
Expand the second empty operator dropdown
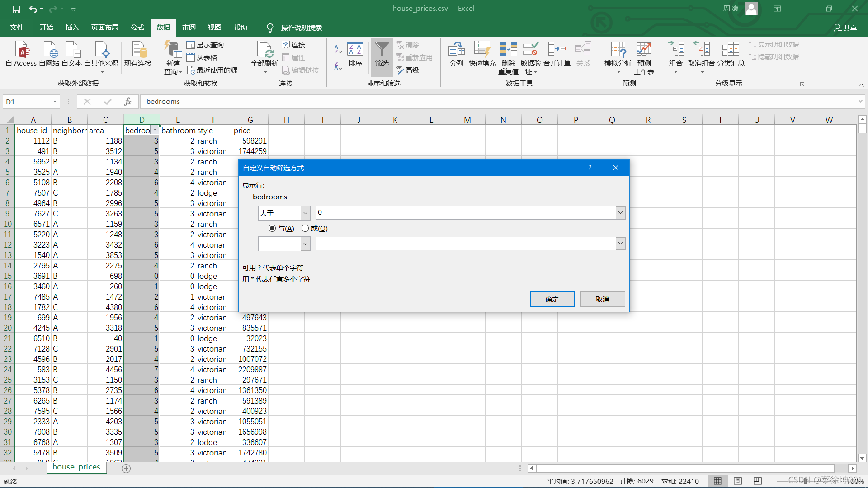[305, 244]
